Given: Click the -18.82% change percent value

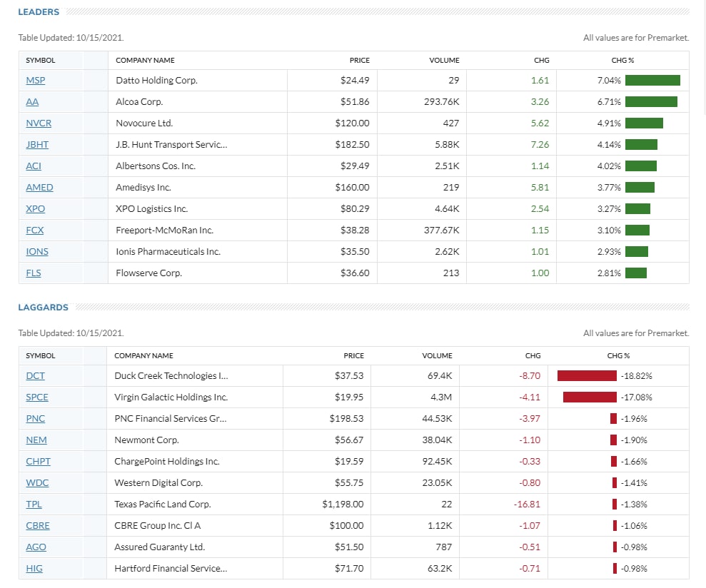Looking at the screenshot, I should [x=637, y=375].
